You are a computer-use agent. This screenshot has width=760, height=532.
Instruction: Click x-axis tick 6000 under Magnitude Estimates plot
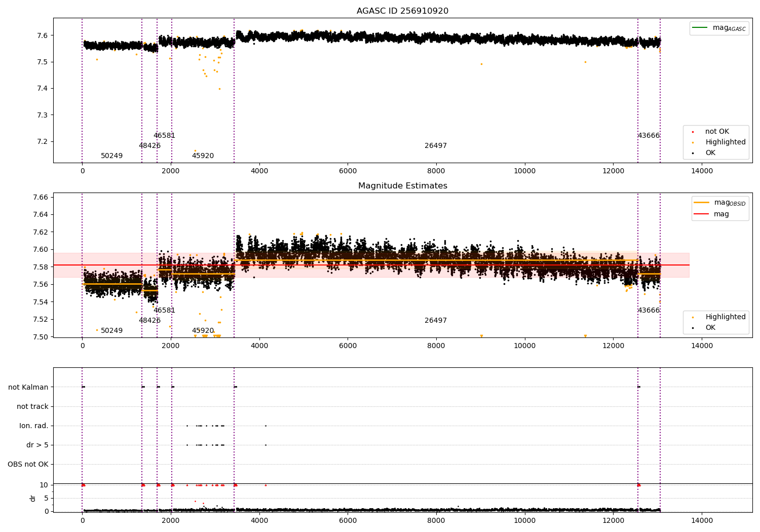point(348,346)
